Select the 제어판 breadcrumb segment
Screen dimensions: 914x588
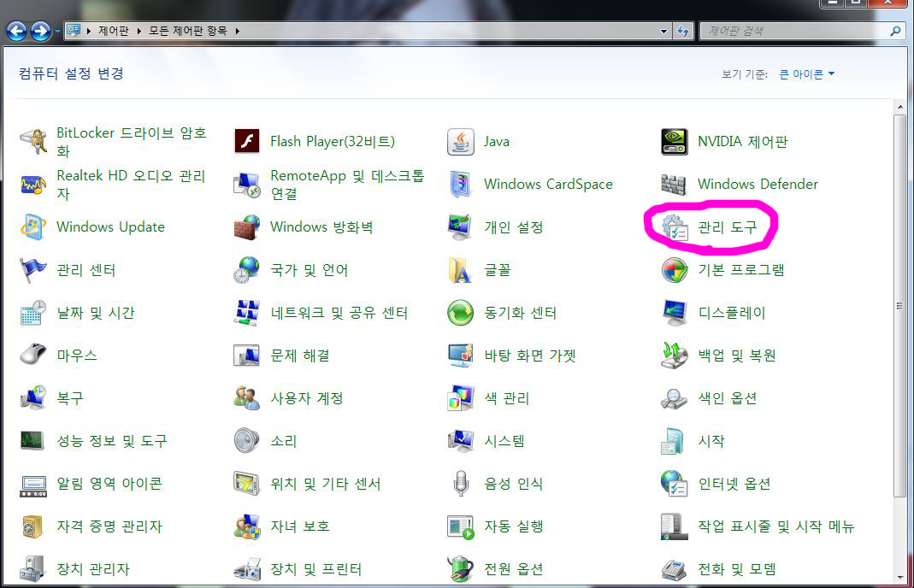point(114,31)
